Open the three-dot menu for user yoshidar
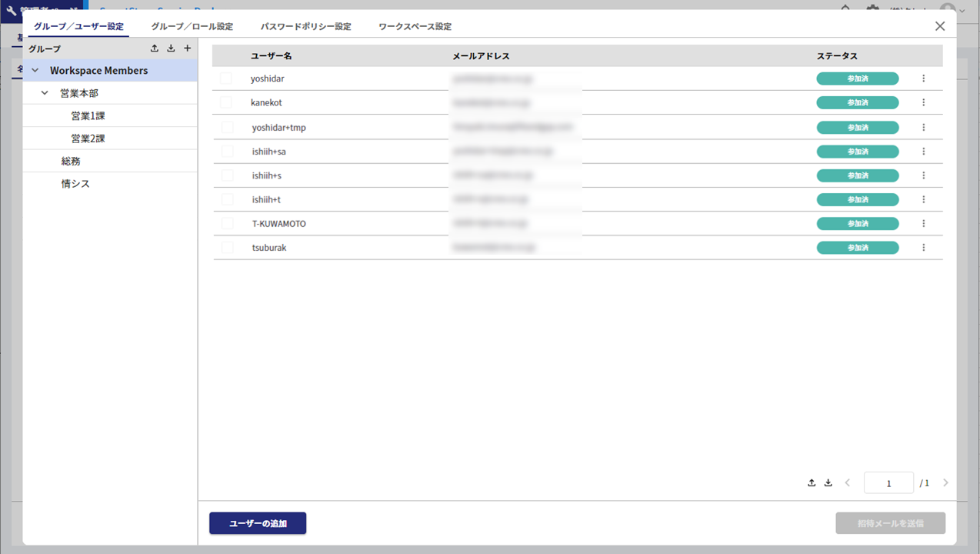The image size is (980, 554). pos(923,78)
